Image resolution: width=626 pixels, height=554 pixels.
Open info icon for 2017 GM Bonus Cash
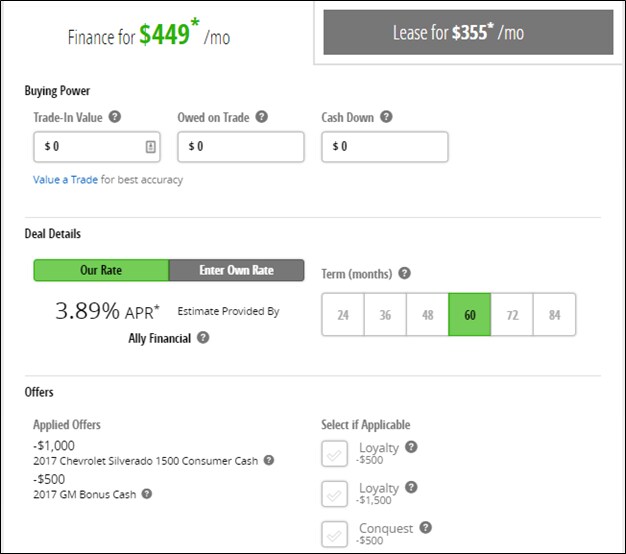(x=147, y=493)
